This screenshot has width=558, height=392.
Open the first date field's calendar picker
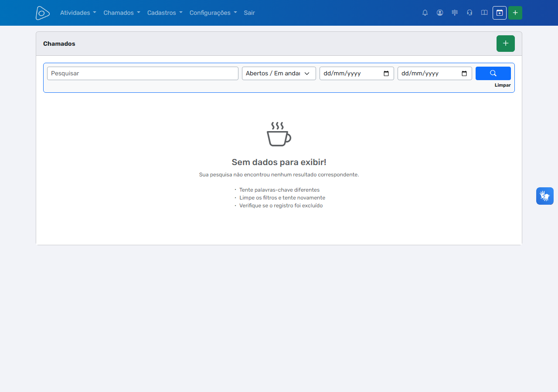point(386,74)
